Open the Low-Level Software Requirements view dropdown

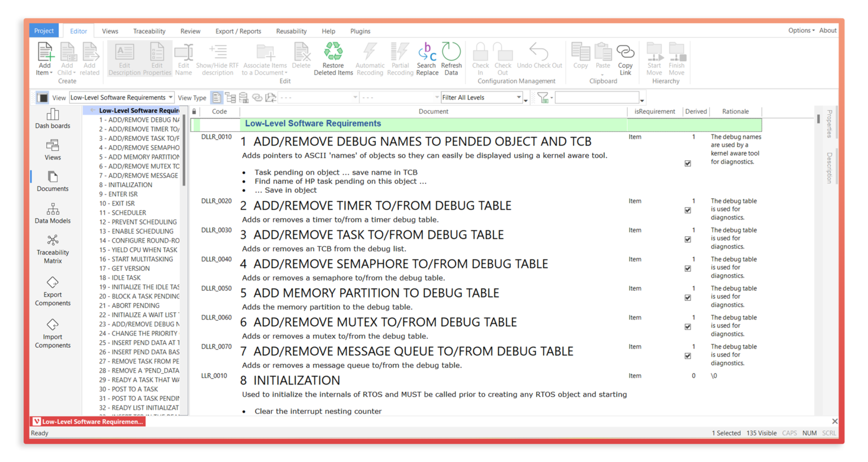click(x=171, y=97)
